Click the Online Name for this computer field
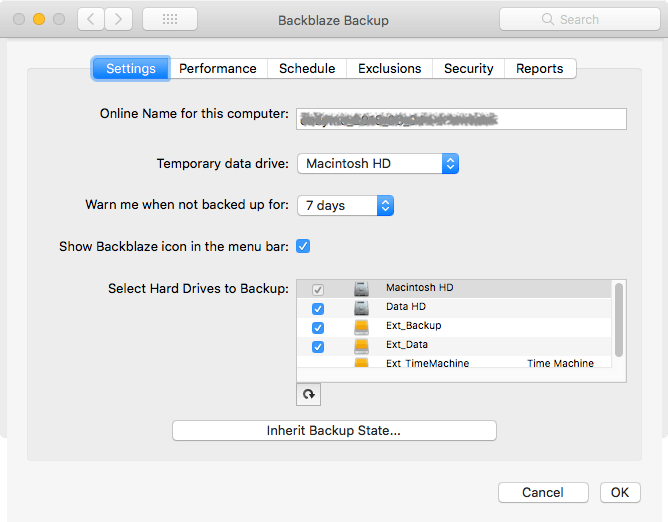 point(461,119)
